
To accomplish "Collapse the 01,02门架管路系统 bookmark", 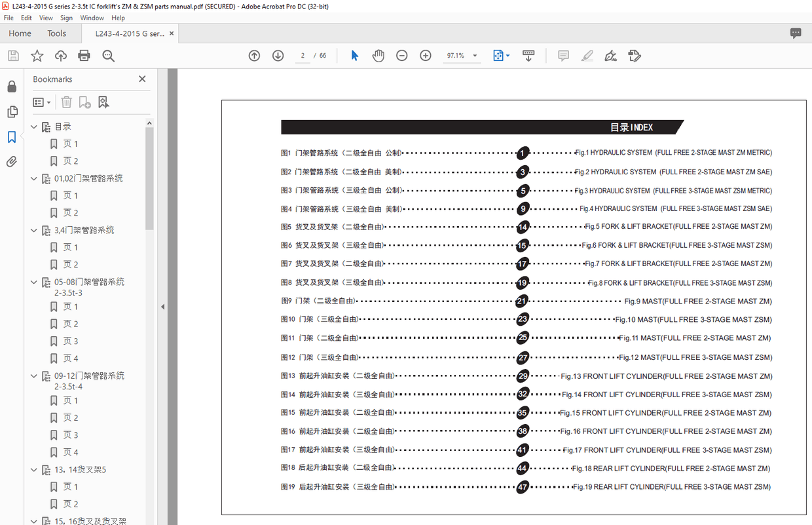I will tap(35, 178).
